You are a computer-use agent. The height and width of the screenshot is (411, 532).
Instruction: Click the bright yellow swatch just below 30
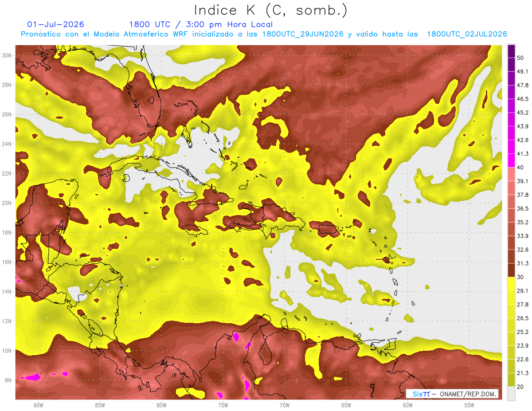coord(512,284)
